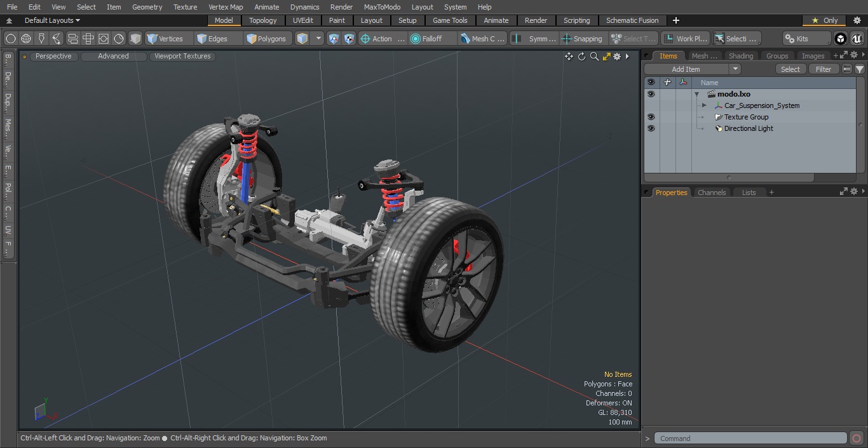Image resolution: width=868 pixels, height=448 pixels.
Task: Toggle Vertices selection mode
Action: click(168, 39)
